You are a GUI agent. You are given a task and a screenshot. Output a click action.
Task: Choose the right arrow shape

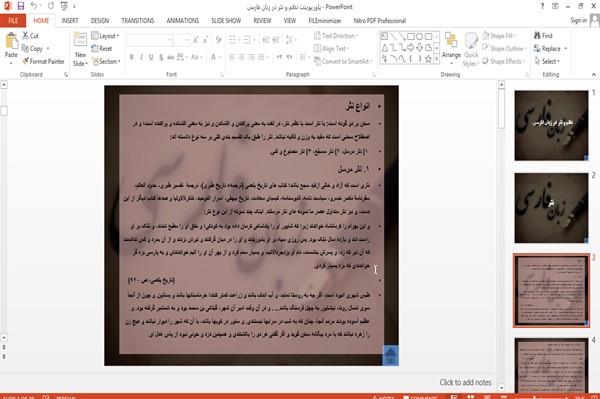(411, 48)
